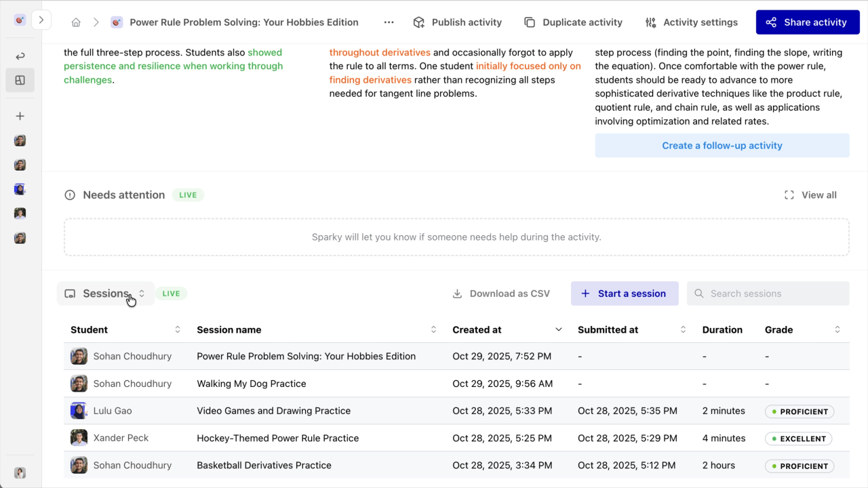Click the Publish activity cube icon

pyautogui.click(x=418, y=22)
